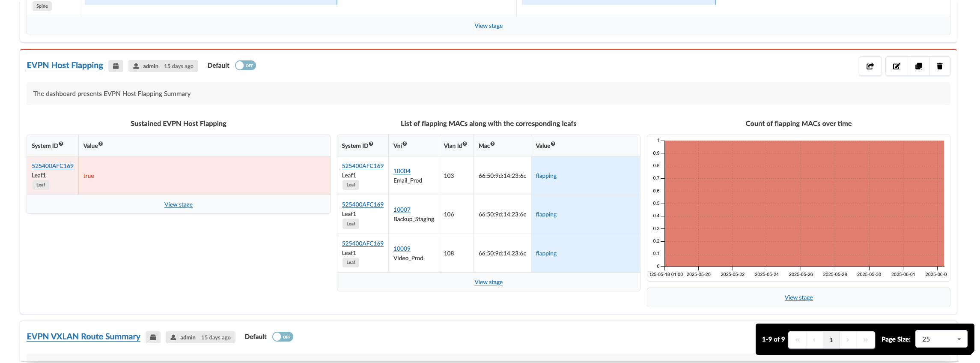Open the EVPN VXLAN Route Summary dashboard link
The width and height of the screenshot is (980, 363).
point(83,336)
